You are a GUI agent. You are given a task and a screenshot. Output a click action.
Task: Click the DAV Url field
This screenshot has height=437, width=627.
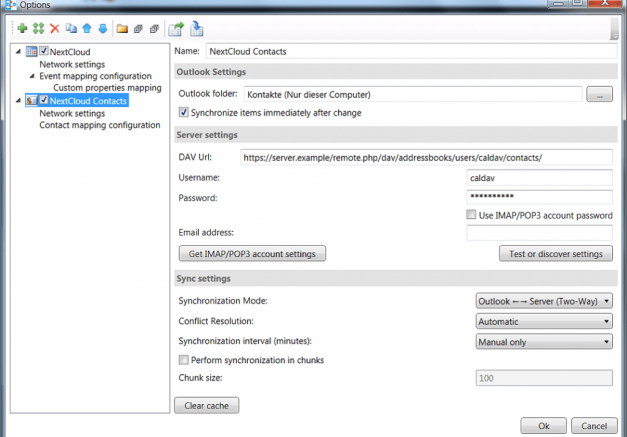[426, 158]
